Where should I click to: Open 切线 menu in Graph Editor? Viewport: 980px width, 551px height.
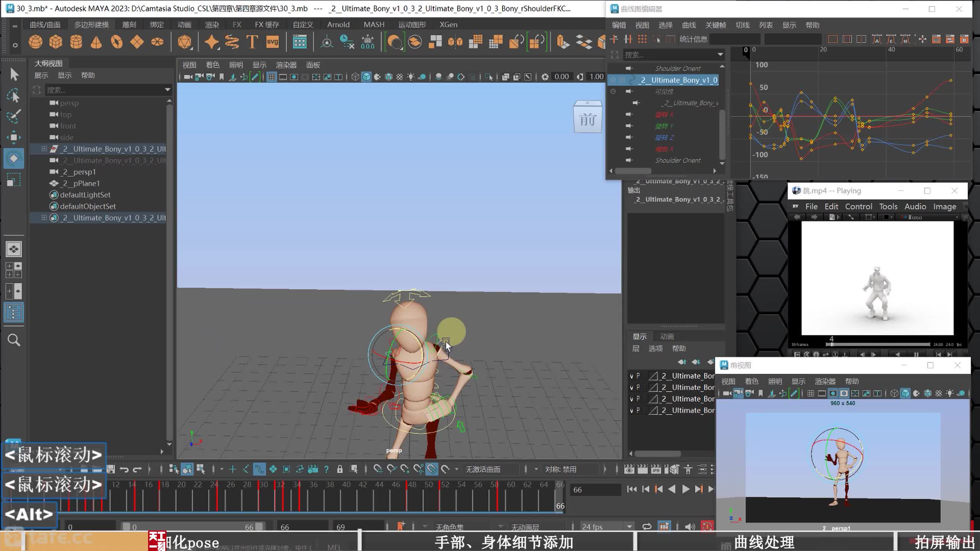click(x=742, y=25)
